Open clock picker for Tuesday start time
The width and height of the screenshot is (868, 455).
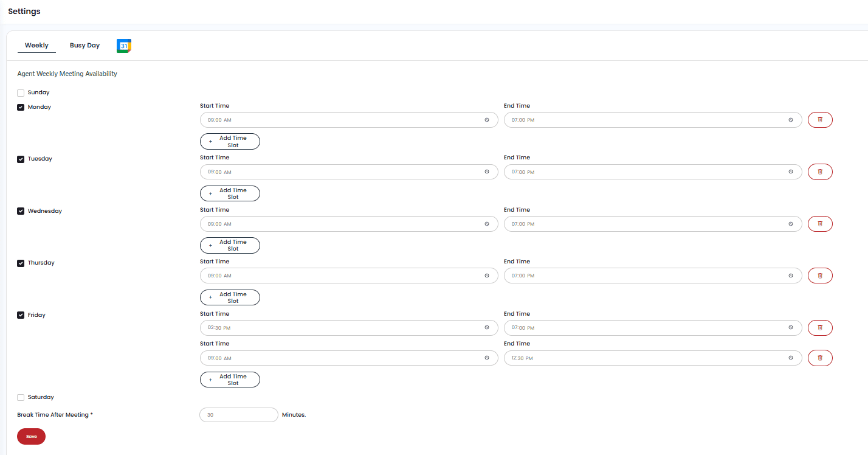[x=487, y=172]
